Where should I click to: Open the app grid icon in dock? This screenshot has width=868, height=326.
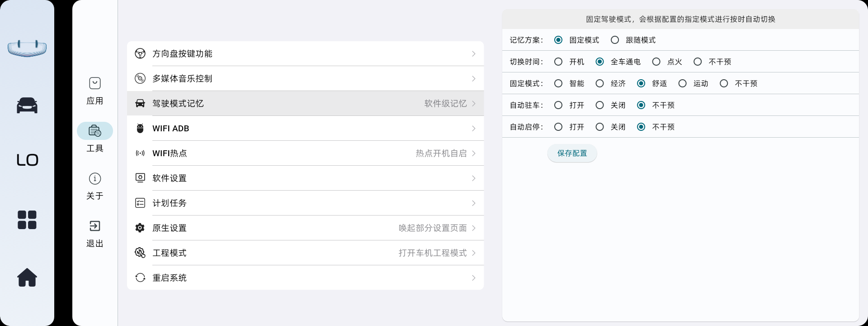click(x=27, y=220)
